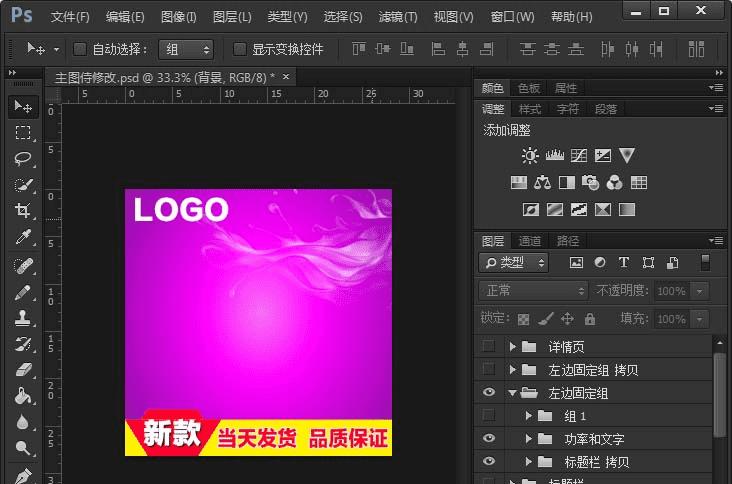The width and height of the screenshot is (732, 484).
Task: Select the Quick Selection tool
Action: click(22, 185)
